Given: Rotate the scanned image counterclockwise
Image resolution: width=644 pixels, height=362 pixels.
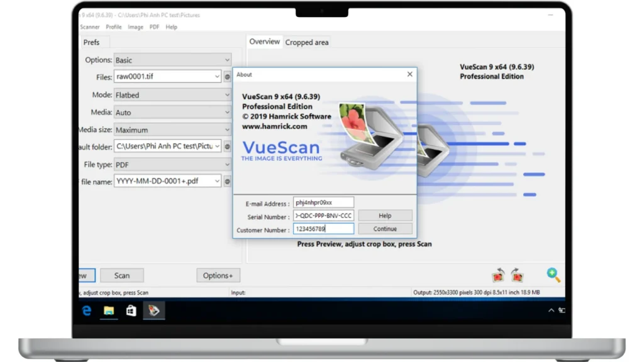Looking at the screenshot, I should (x=497, y=275).
